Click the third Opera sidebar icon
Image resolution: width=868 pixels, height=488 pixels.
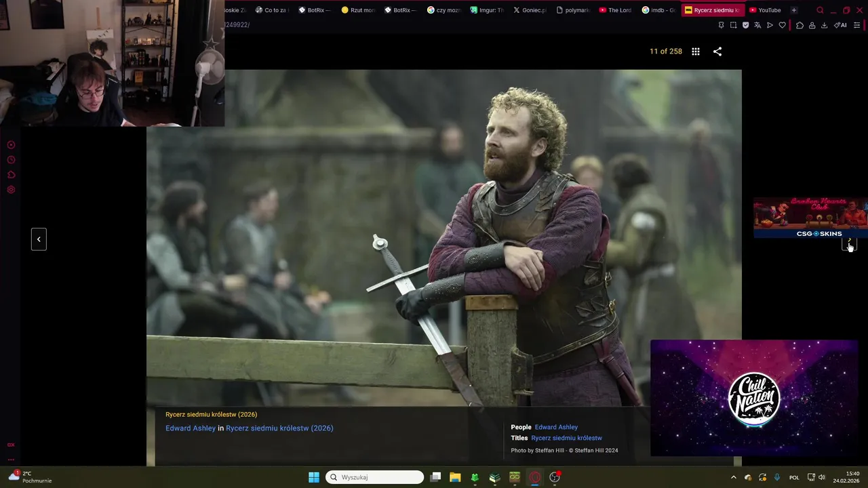[11, 175]
